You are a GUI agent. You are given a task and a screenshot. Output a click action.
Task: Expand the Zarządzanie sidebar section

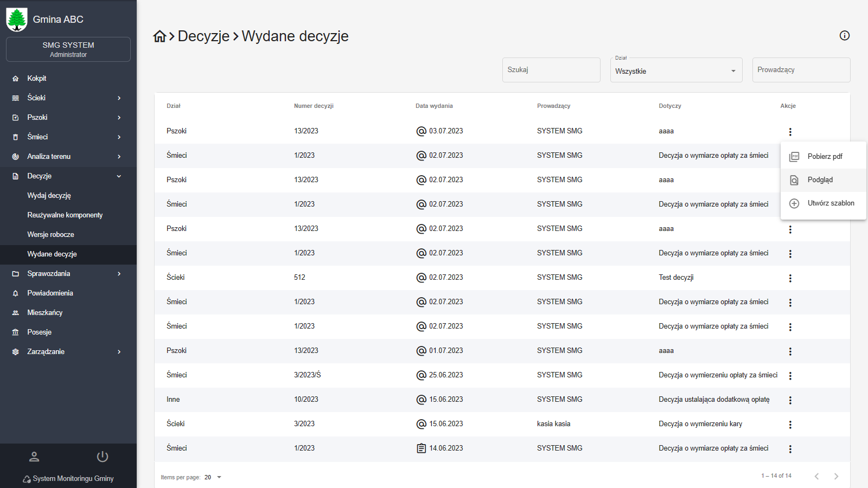click(x=68, y=352)
